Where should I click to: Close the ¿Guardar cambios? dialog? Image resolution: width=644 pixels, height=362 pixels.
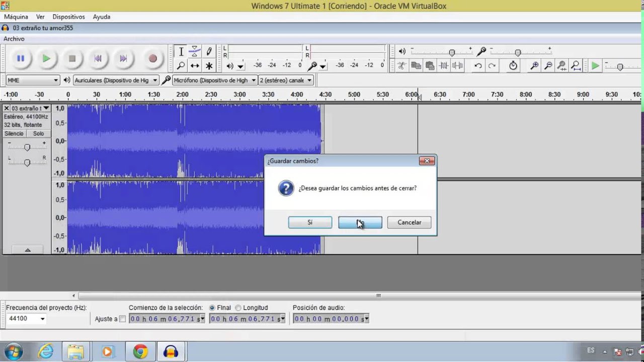(427, 161)
